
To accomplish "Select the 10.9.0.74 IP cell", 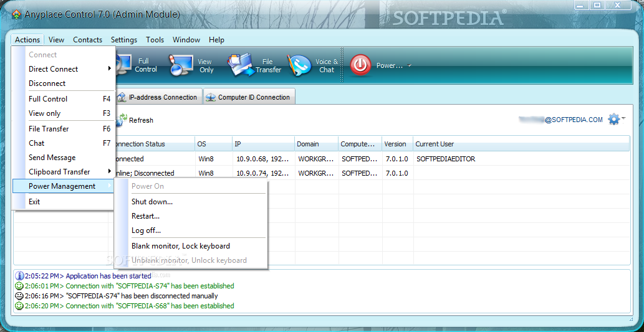I will [x=263, y=173].
